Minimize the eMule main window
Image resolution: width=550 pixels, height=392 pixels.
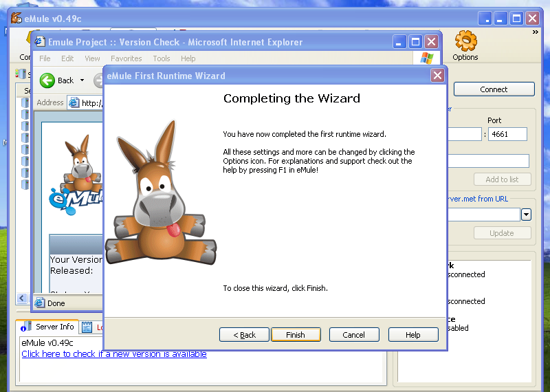click(x=500, y=18)
